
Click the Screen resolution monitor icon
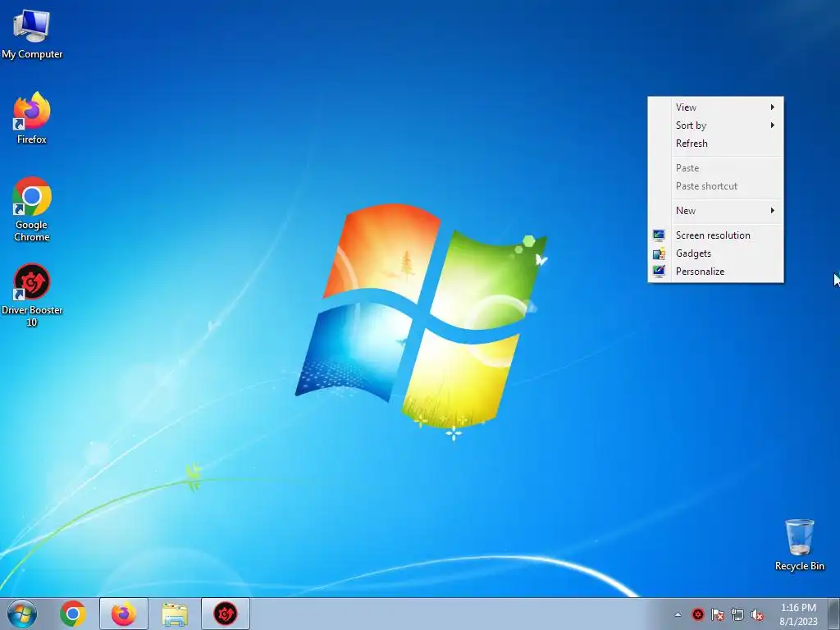click(x=659, y=235)
